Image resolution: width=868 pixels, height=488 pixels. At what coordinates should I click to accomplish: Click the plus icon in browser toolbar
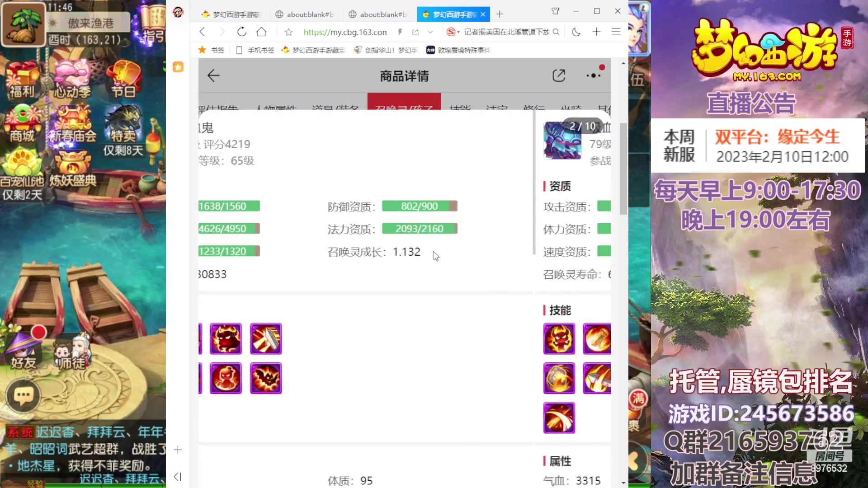pyautogui.click(x=596, y=32)
